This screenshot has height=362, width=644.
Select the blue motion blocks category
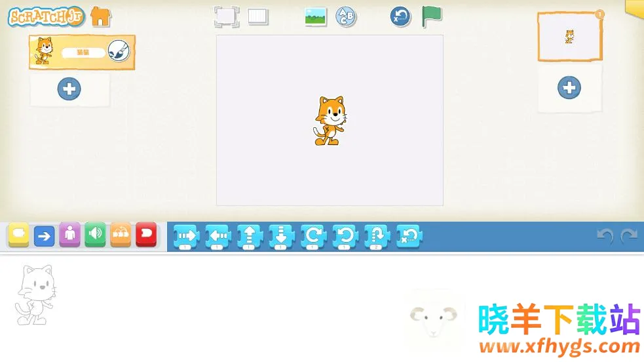point(44,235)
